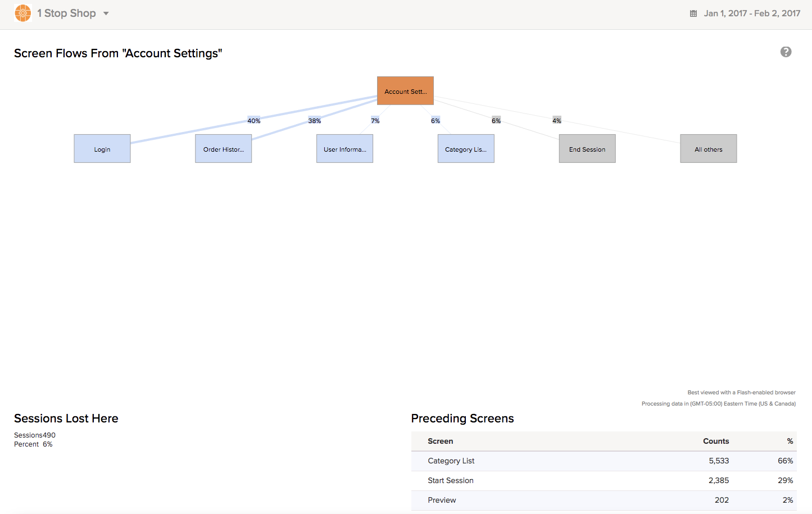Screen dimensions: 812x514
Task: Open the Jan 1, 2017 - Feb 2, 2017 date picker
Action: pyautogui.click(x=751, y=13)
